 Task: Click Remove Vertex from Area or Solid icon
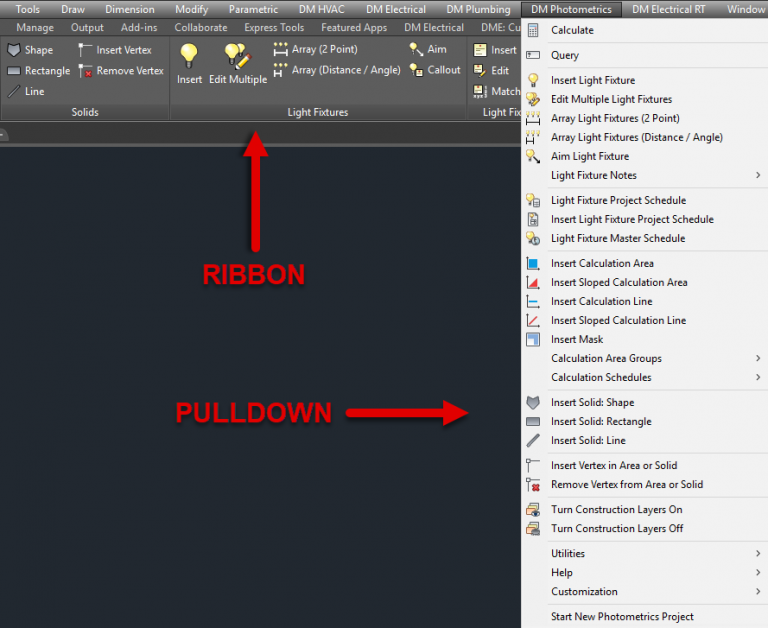[x=533, y=484]
